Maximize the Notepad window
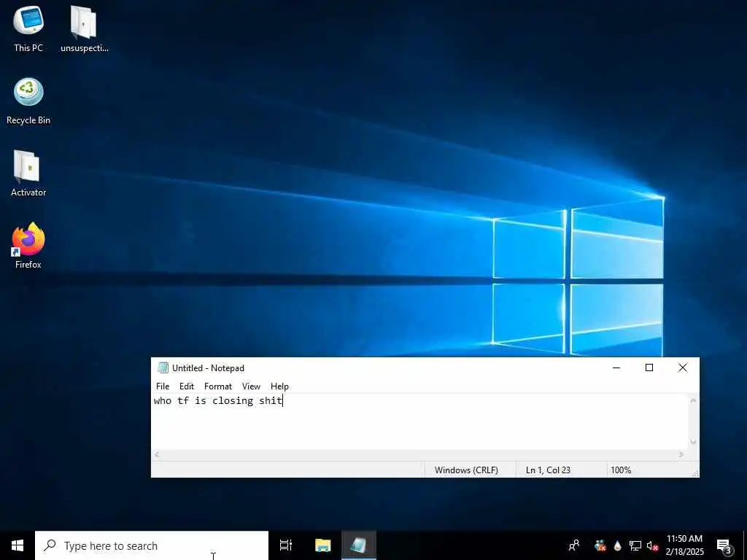Screen dimensions: 747x560 coord(649,367)
